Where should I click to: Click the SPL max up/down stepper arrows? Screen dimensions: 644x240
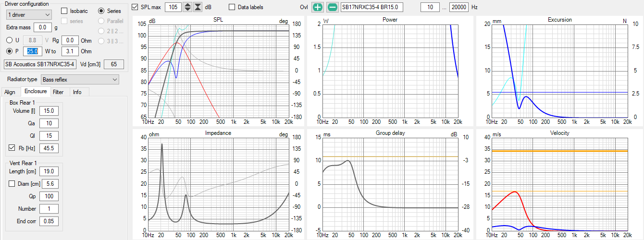point(187,7)
